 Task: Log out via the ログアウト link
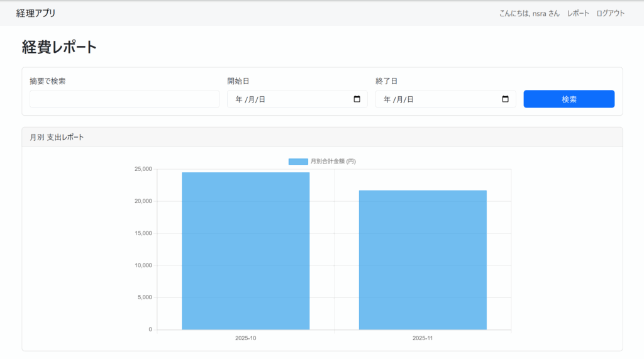click(610, 13)
